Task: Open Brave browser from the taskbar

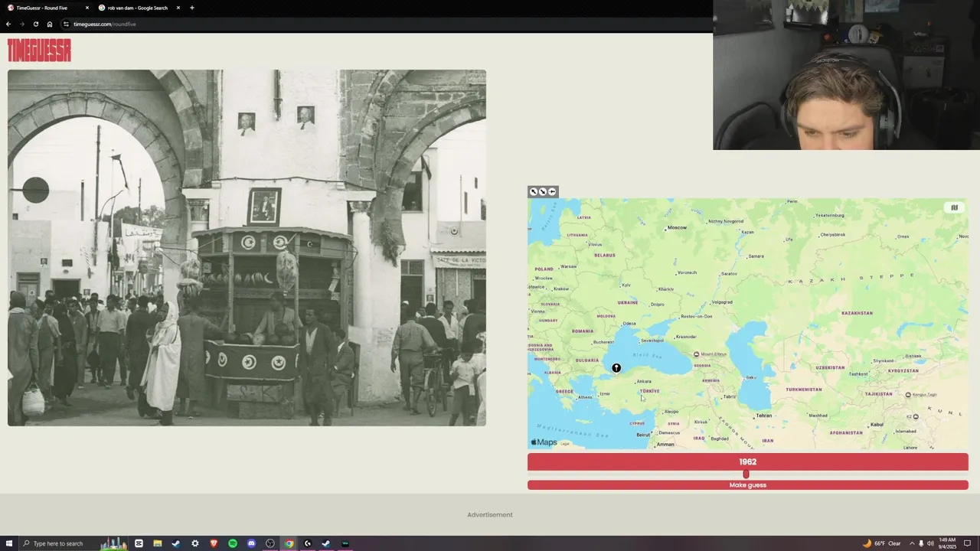Action: click(x=214, y=543)
